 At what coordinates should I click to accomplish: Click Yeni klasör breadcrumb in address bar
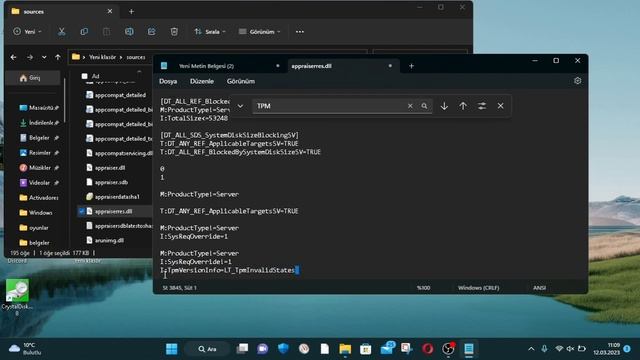tap(102, 57)
